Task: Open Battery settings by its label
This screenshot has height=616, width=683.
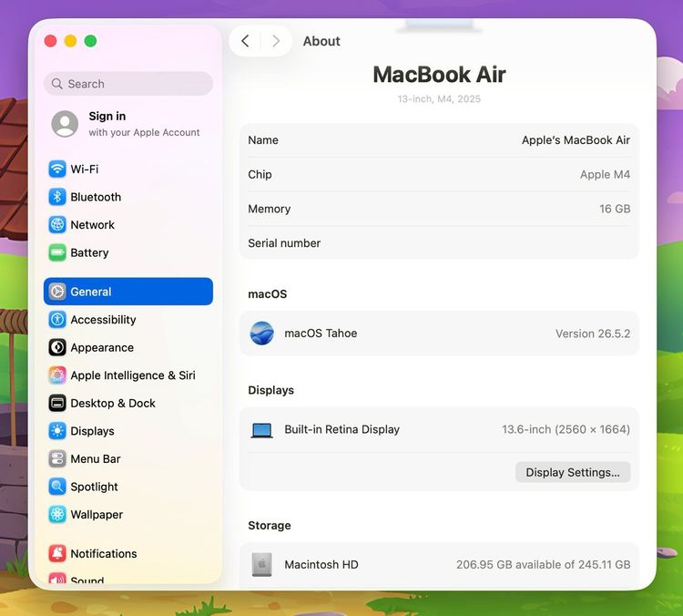Action: [89, 252]
